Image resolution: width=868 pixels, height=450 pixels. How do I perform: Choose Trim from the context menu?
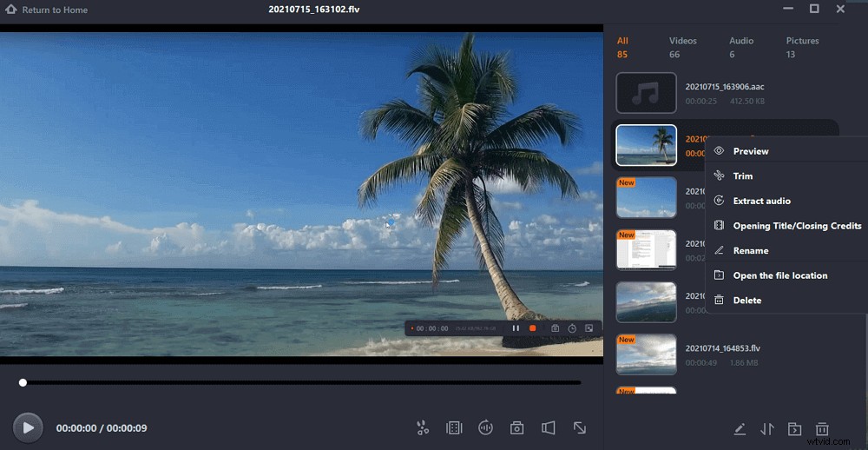[x=742, y=176]
